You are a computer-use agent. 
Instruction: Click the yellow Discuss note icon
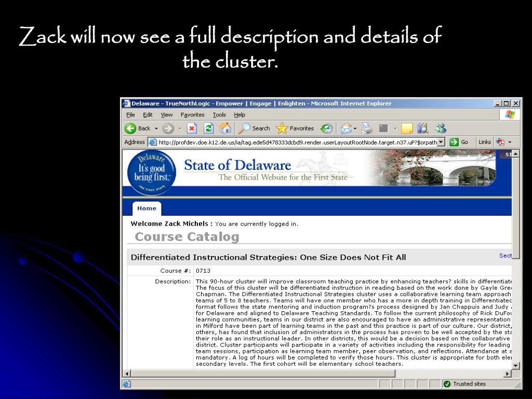pyautogui.click(x=407, y=128)
